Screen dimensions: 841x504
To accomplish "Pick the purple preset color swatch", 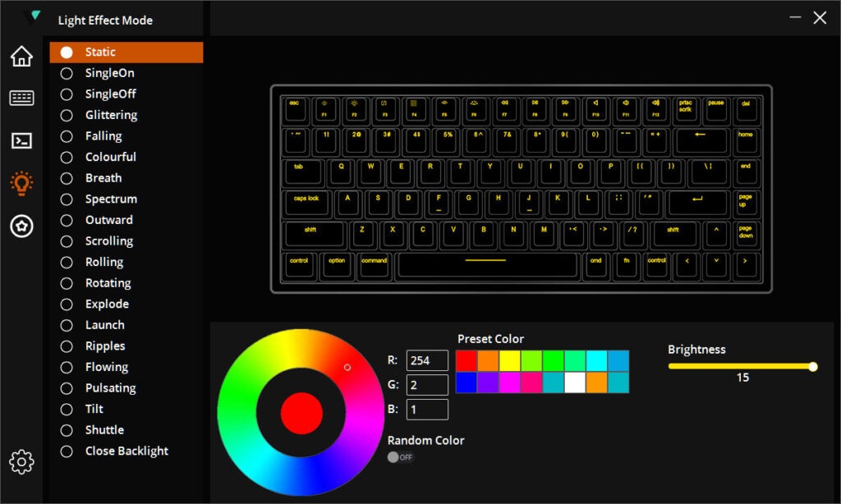I will click(x=488, y=383).
